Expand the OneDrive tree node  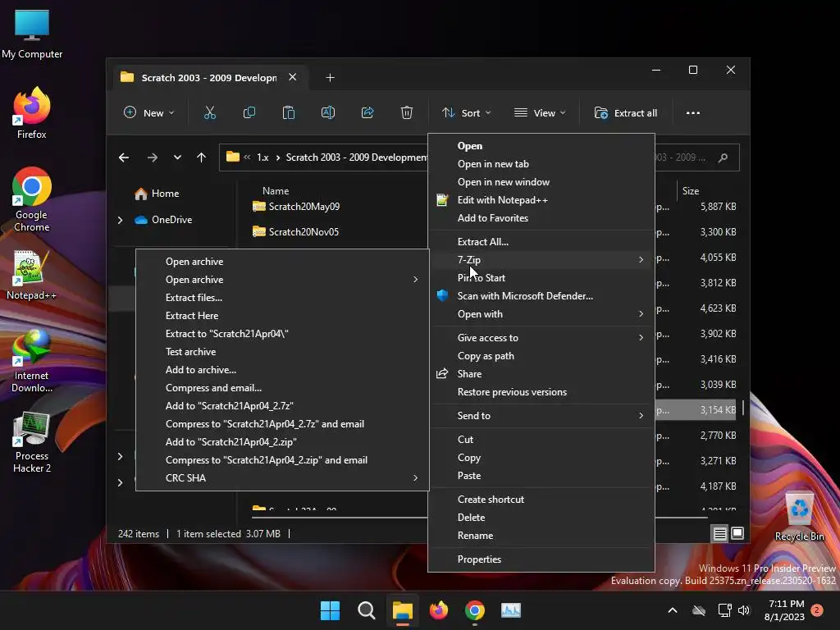coord(120,220)
